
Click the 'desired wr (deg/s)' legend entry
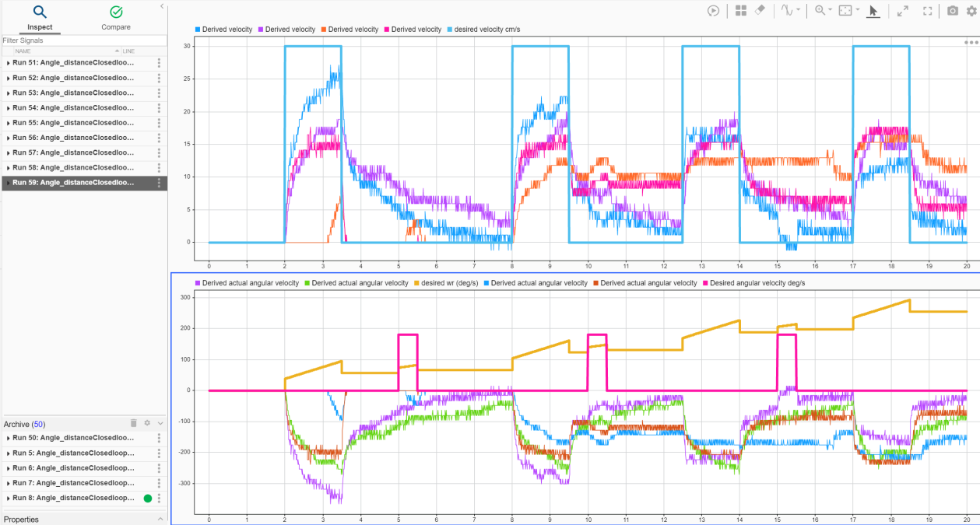[x=446, y=283]
